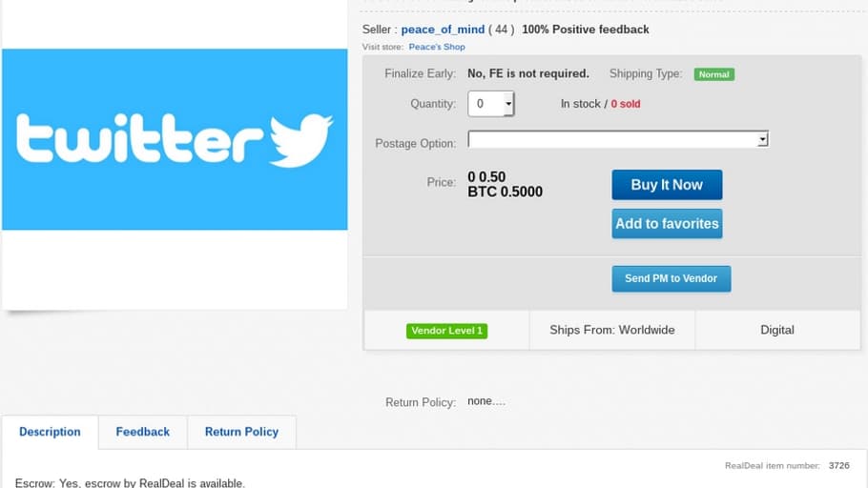This screenshot has width=868, height=488.
Task: Click the Postage Option dropdown arrow
Action: [x=763, y=139]
